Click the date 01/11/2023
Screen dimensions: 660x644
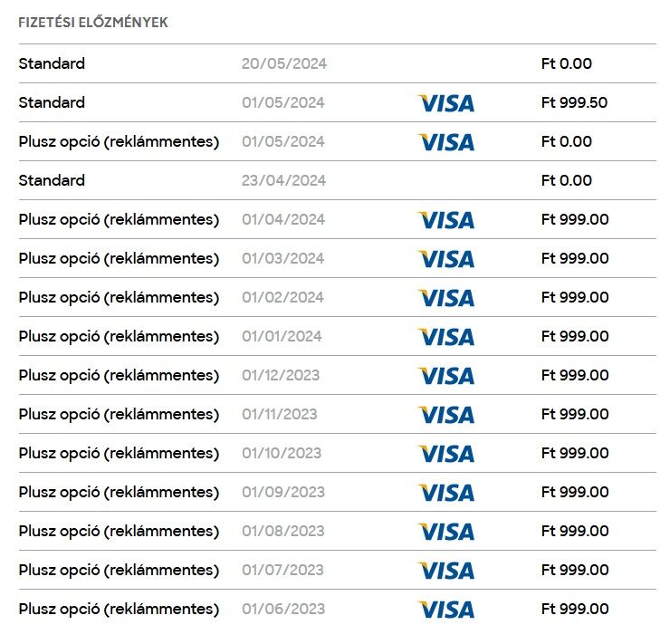click(x=280, y=414)
